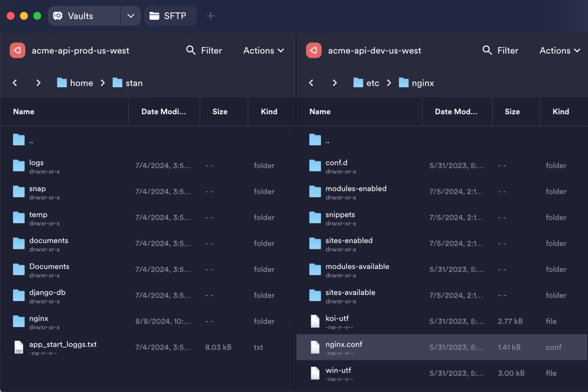The height and width of the screenshot is (392, 588).
Task: Expand the Actions menu for dev host
Action: pos(560,51)
